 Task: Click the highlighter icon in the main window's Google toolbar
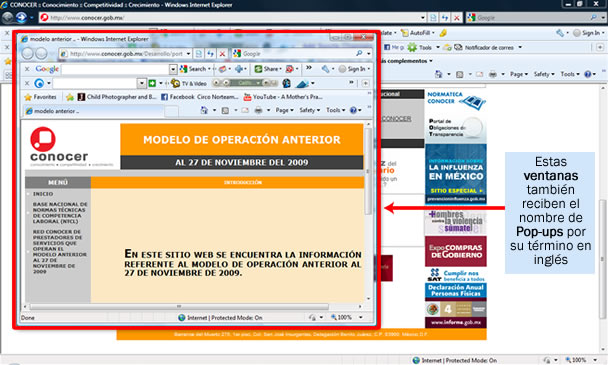443,33
